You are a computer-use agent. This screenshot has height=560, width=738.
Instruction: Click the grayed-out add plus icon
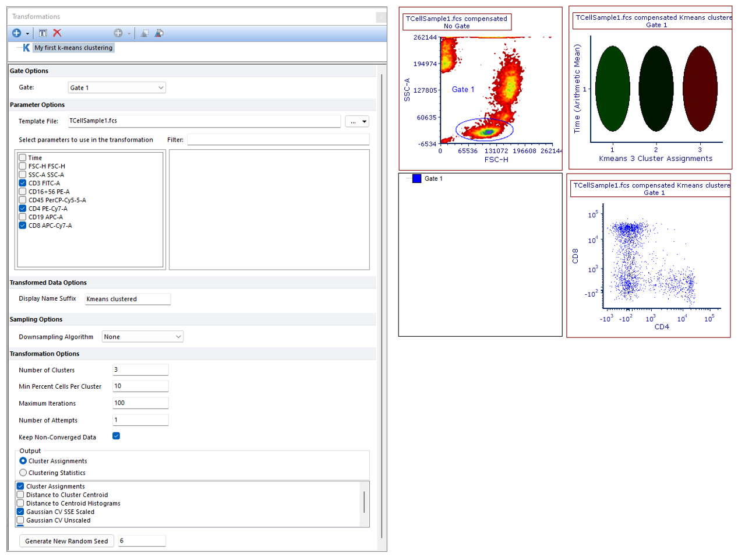tap(118, 33)
